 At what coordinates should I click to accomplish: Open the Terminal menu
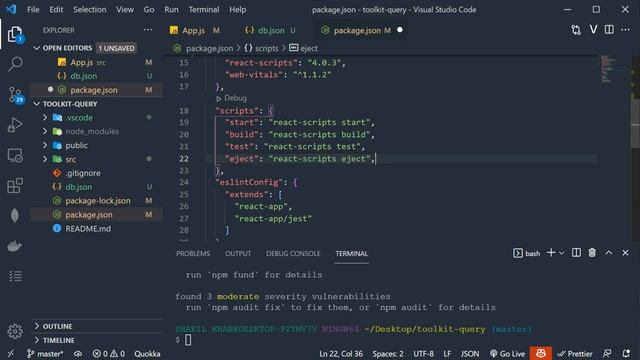(x=204, y=9)
